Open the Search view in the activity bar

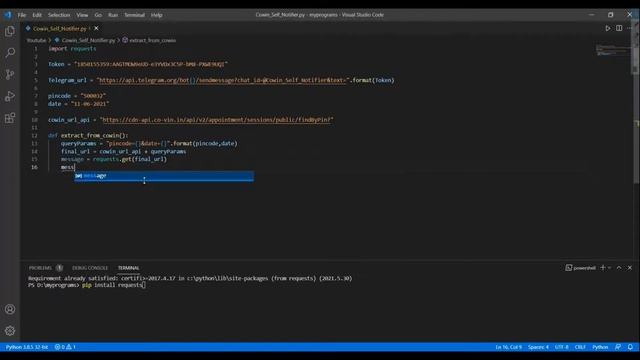pyautogui.click(x=10, y=53)
